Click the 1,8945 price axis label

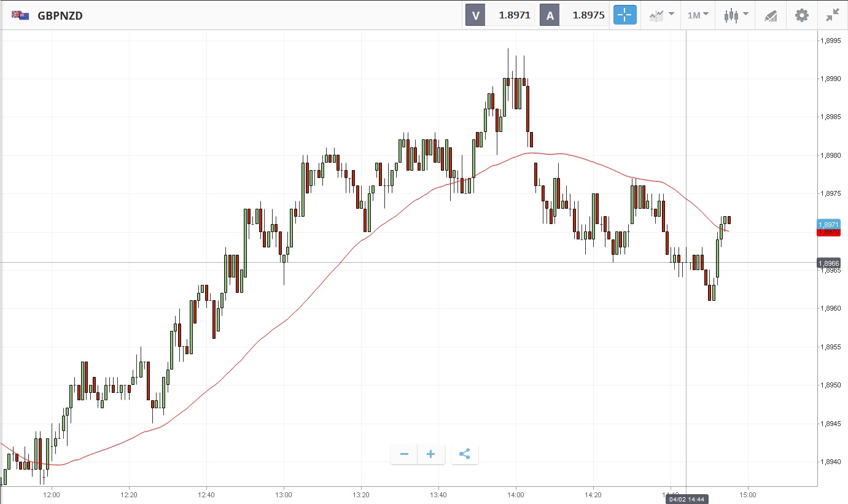pyautogui.click(x=831, y=424)
